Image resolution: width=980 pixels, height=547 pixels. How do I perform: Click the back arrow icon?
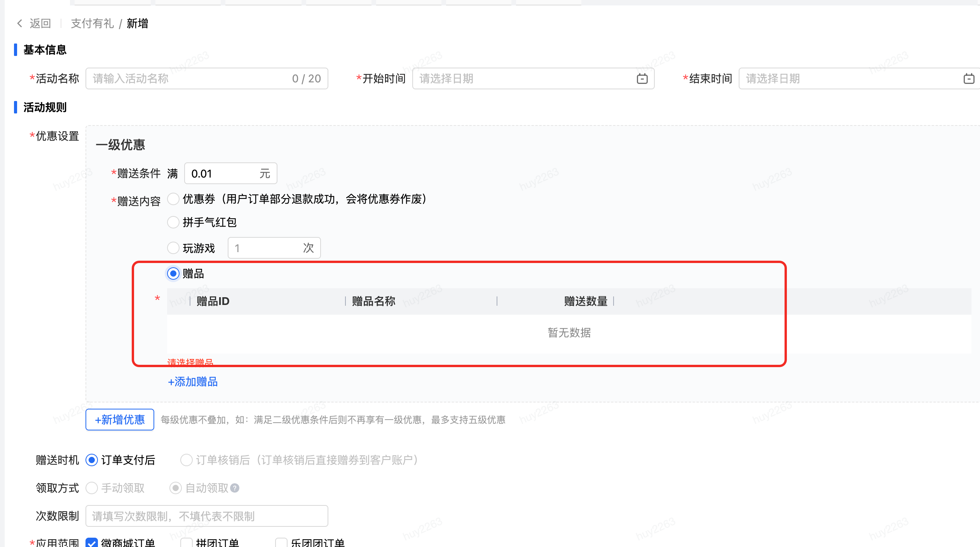pos(19,24)
